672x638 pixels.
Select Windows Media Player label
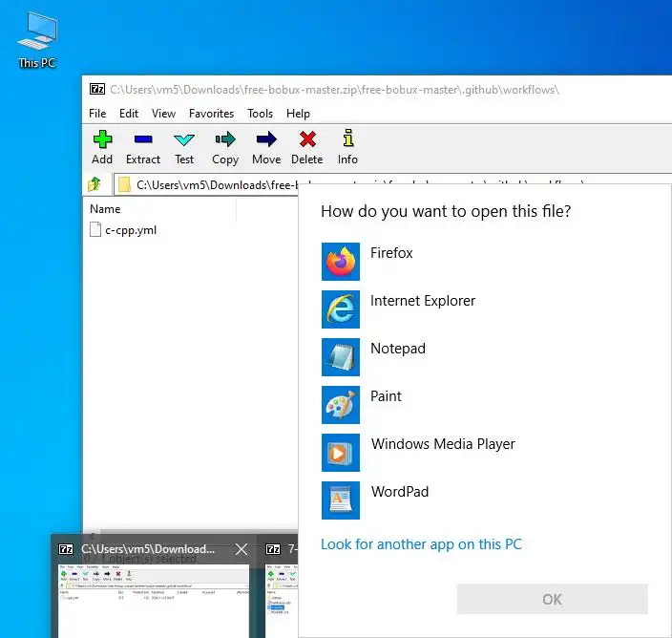(x=443, y=444)
